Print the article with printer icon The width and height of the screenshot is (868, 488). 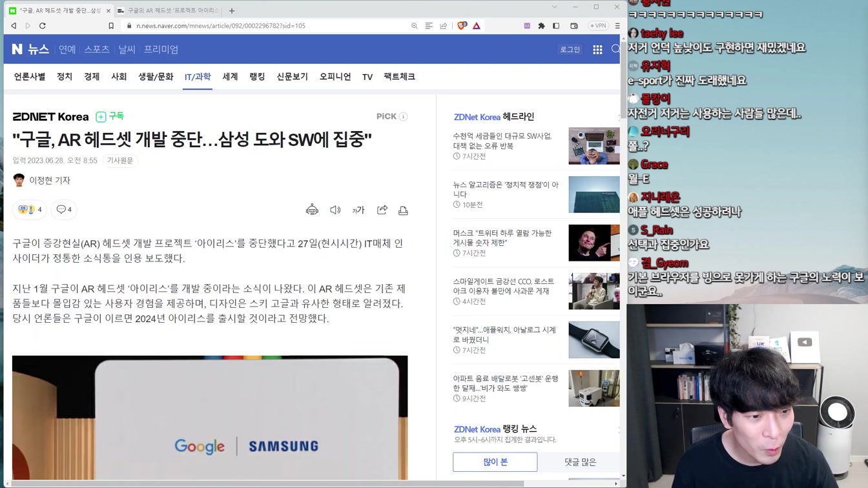pos(403,210)
